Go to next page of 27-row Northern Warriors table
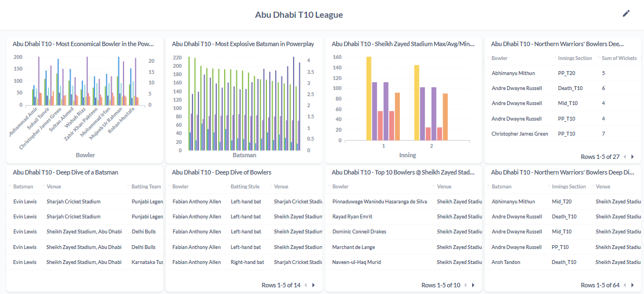 632,156
